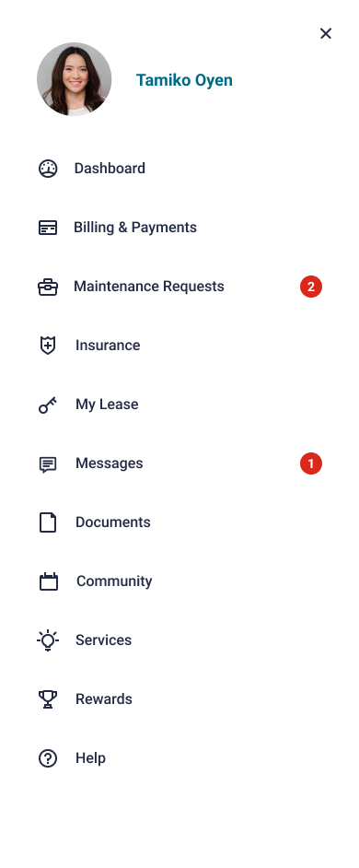Close the navigation menu
This screenshot has width=359, height=868.
(326, 34)
